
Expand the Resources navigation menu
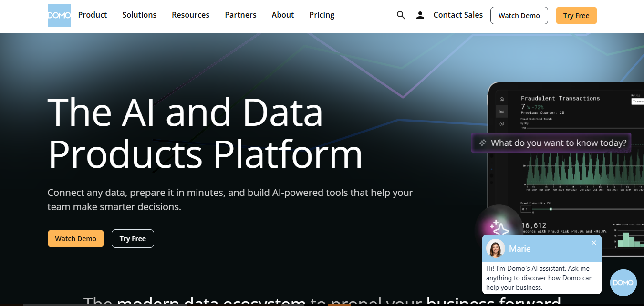pyautogui.click(x=190, y=15)
